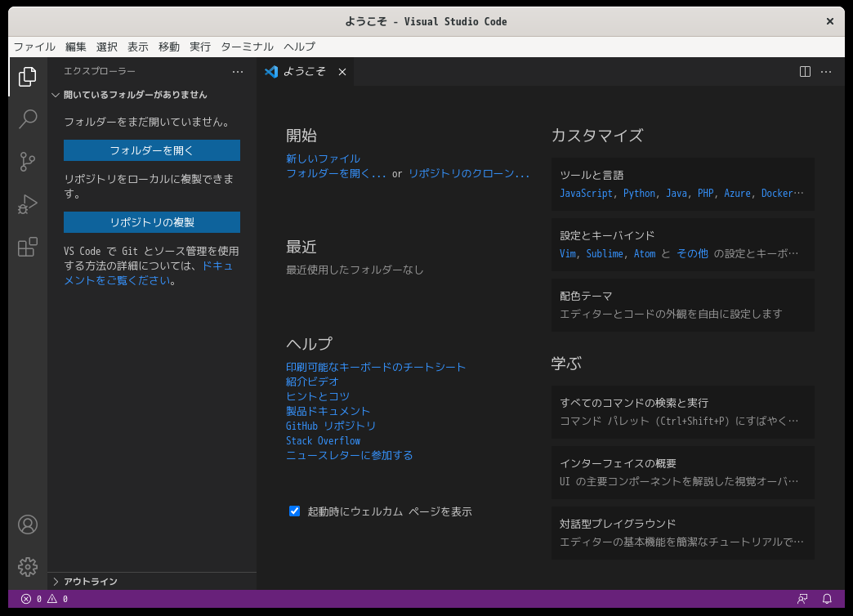This screenshot has height=616, width=853.
Task: Open the ヒントとコツ link
Action: [318, 397]
